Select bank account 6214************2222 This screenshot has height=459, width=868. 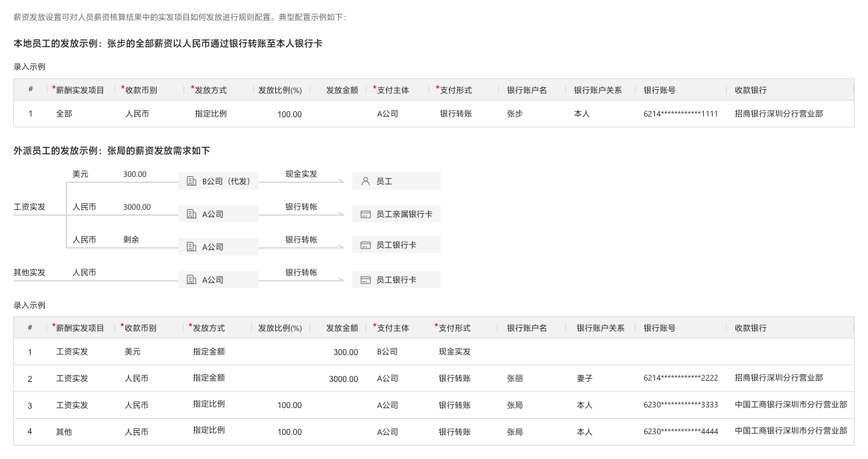pyautogui.click(x=680, y=379)
